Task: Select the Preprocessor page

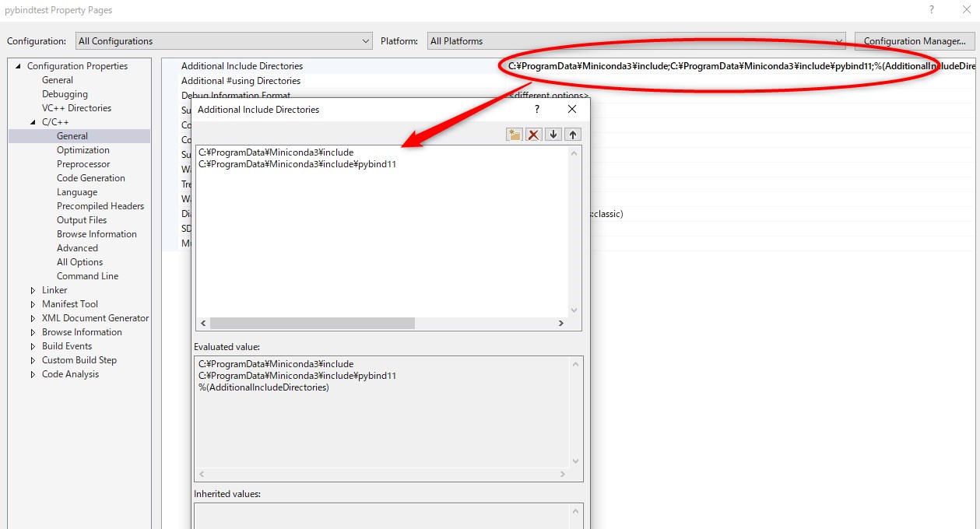Action: pyautogui.click(x=83, y=164)
